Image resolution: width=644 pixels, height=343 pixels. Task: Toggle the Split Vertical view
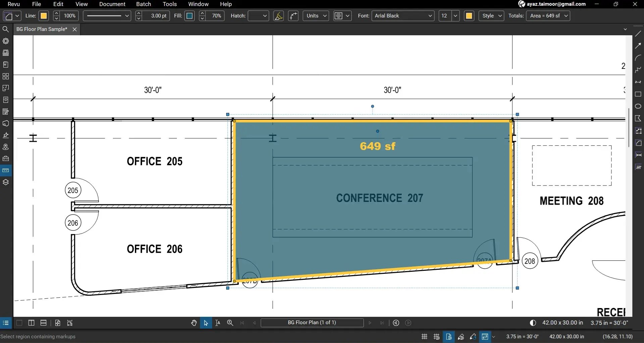(x=31, y=323)
